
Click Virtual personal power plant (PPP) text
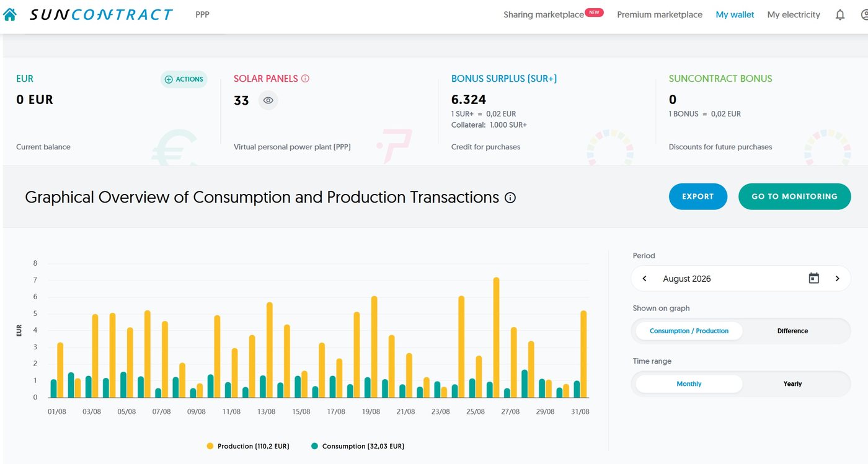[x=292, y=147]
